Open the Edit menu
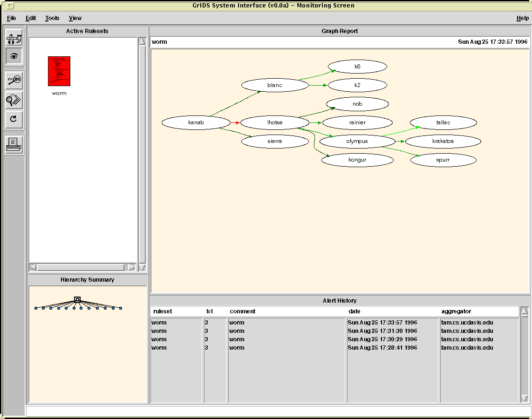Viewport: 532px width, 419px height. coord(31,18)
